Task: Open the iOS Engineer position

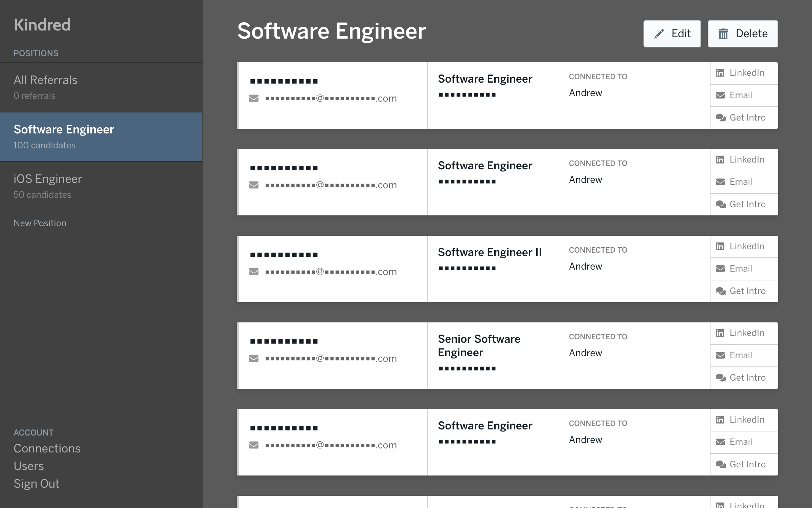Action: point(101,186)
